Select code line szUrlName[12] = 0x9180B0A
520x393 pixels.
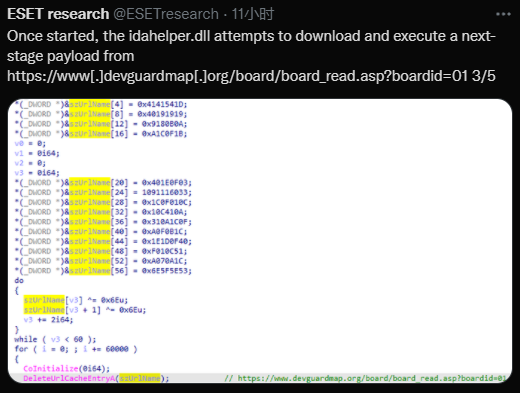pyautogui.click(x=101, y=124)
